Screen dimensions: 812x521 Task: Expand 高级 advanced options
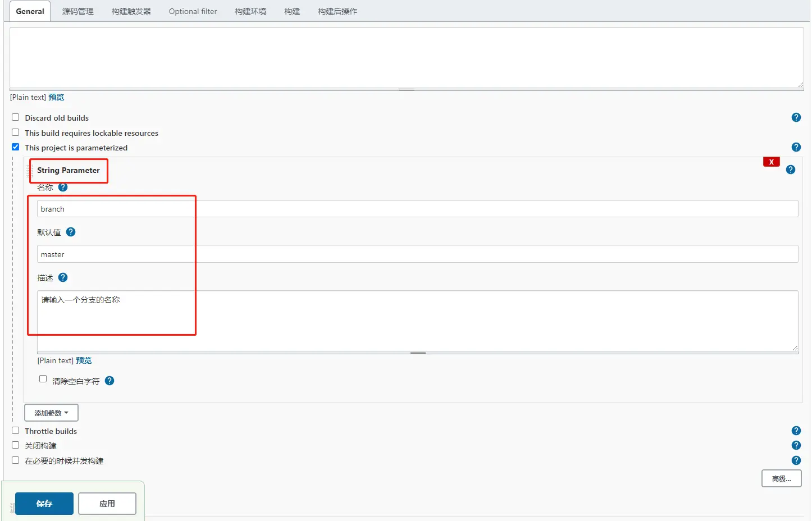tap(781, 478)
